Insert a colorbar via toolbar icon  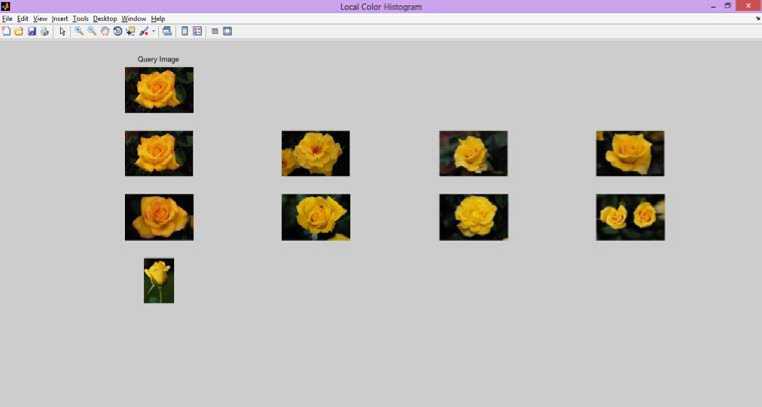click(x=185, y=31)
